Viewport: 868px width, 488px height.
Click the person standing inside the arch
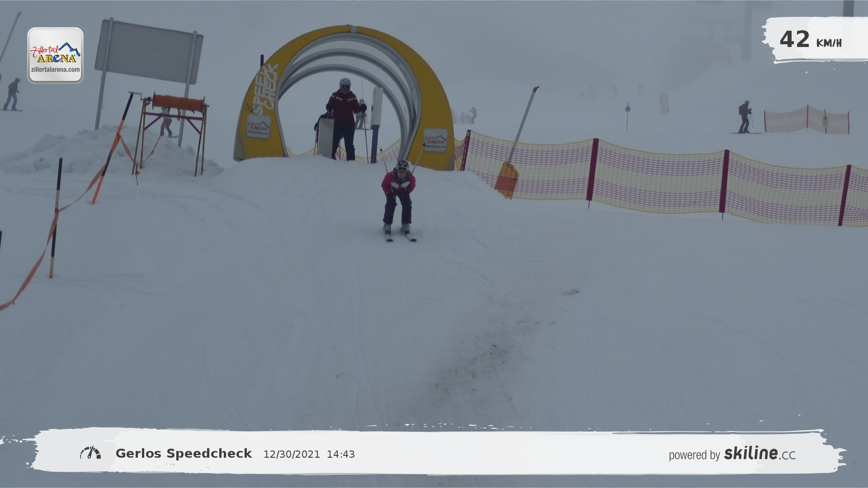click(x=344, y=118)
